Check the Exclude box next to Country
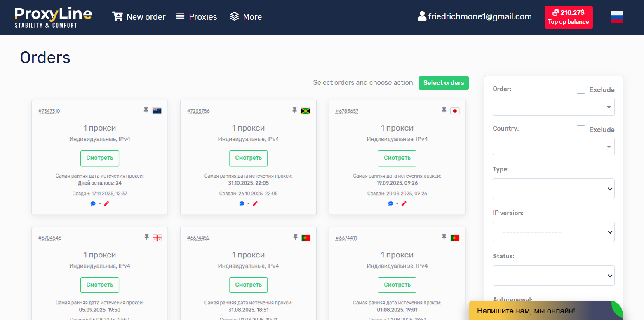 pyautogui.click(x=581, y=130)
